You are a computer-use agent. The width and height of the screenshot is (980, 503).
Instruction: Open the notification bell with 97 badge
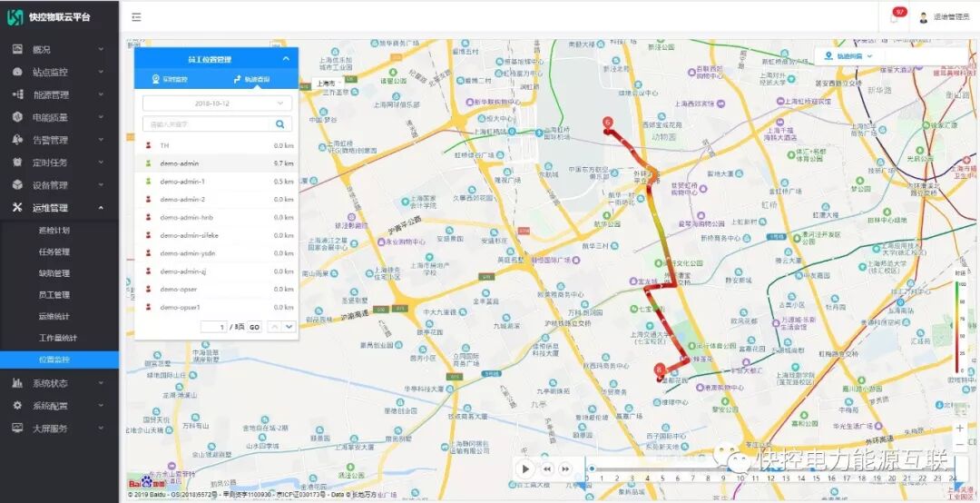pos(896,17)
